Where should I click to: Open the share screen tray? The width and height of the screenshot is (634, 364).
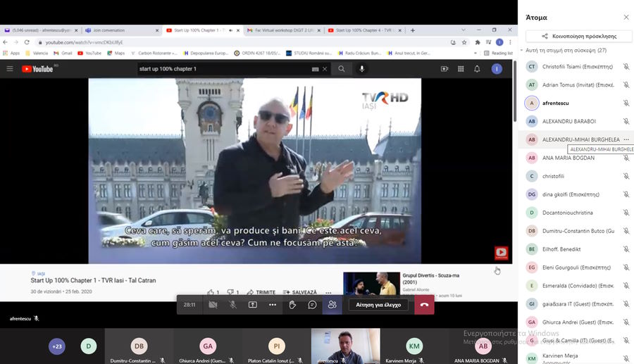click(252, 305)
